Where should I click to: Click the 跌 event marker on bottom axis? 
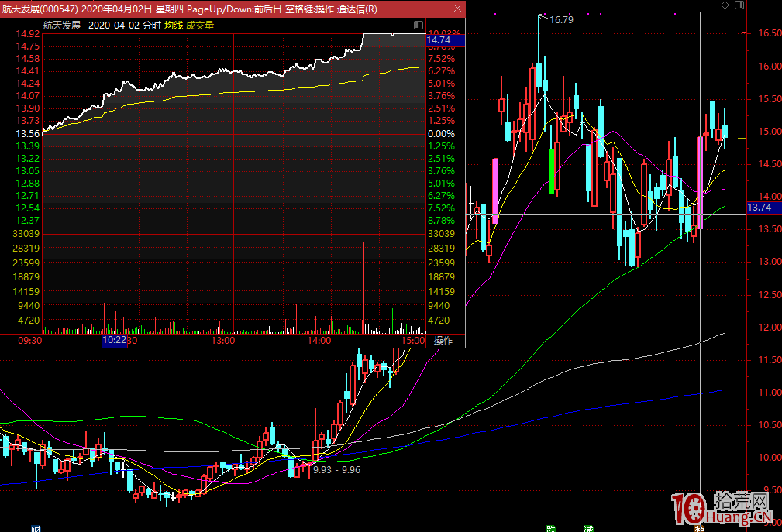(x=551, y=528)
